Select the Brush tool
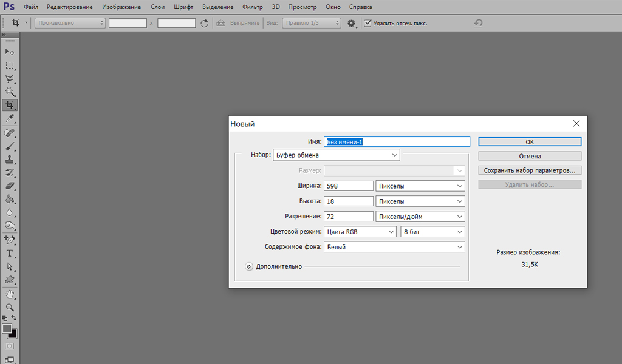The image size is (622, 364). [10, 146]
